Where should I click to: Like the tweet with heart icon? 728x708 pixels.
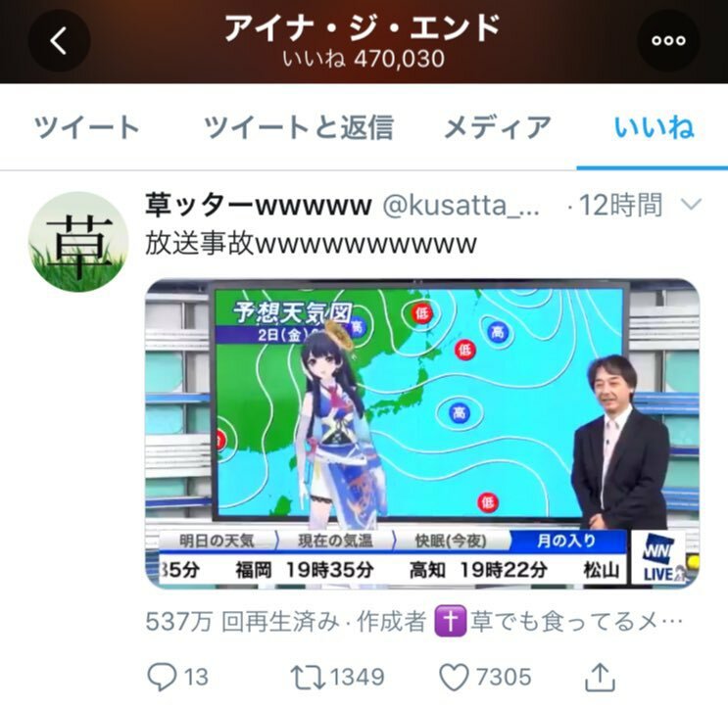tap(454, 678)
